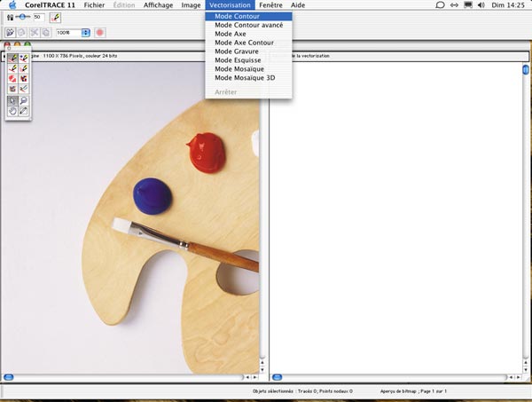Image resolution: width=532 pixels, height=402 pixels.
Task: Click the pencil trace icon beside the value field
Action: click(54, 17)
